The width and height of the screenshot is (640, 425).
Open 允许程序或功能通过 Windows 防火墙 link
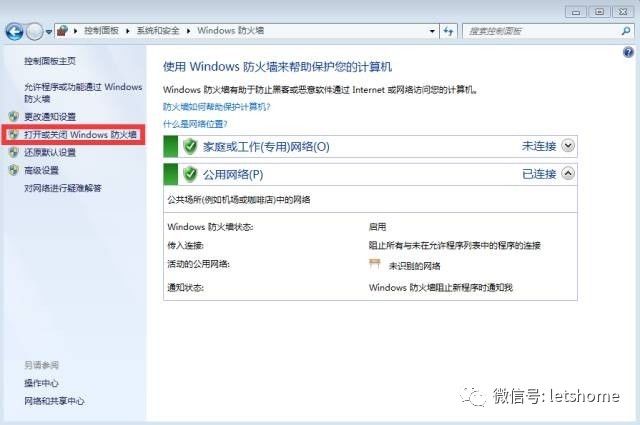pyautogui.click(x=83, y=93)
